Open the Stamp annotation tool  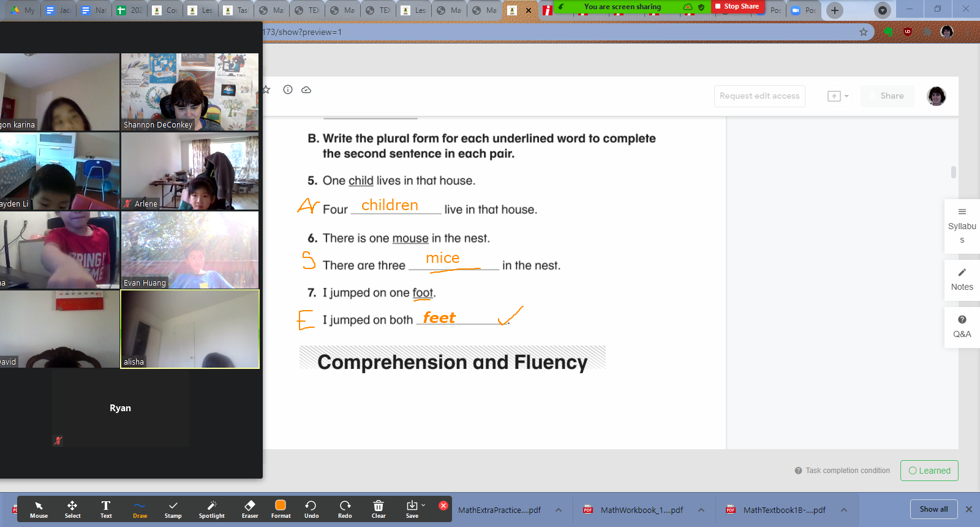(173, 509)
